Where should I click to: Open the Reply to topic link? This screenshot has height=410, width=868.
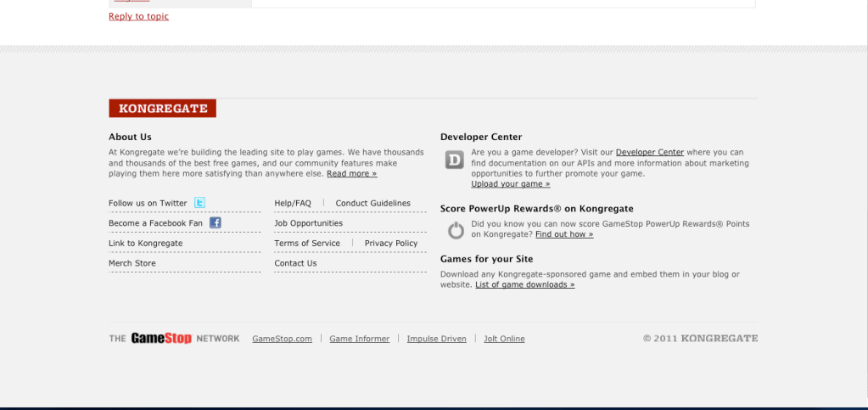[x=139, y=16]
